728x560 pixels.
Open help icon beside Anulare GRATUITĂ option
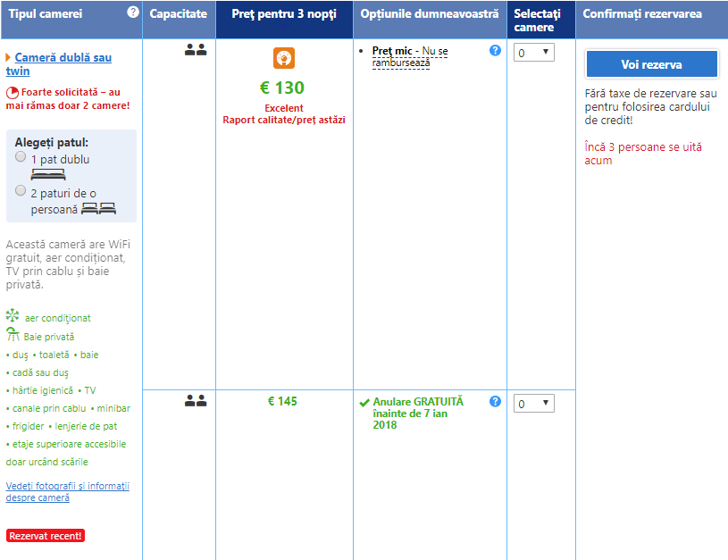496,402
